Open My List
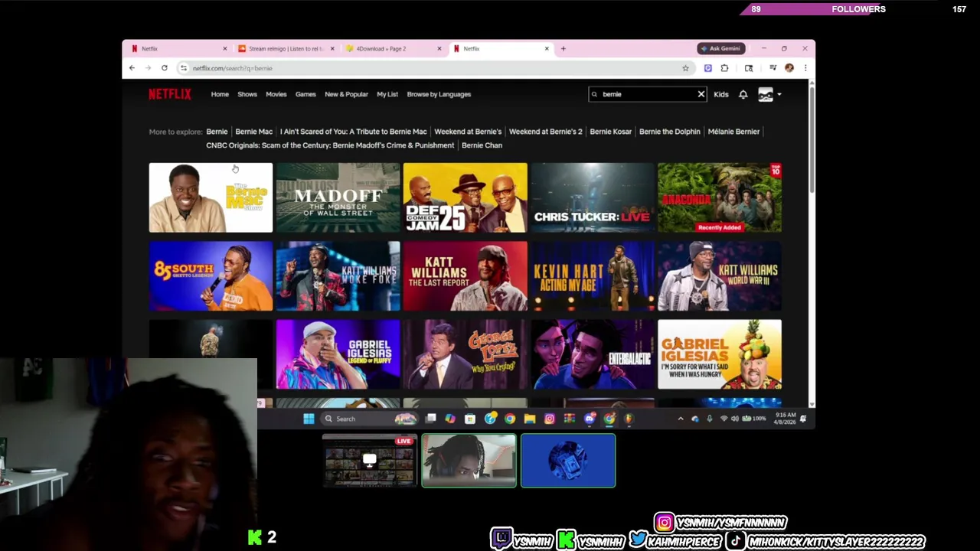This screenshot has height=551, width=980. (x=387, y=94)
